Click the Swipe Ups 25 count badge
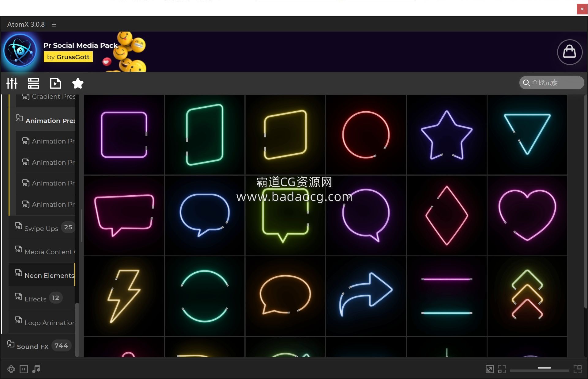Image resolution: width=588 pixels, height=379 pixels. tap(68, 227)
